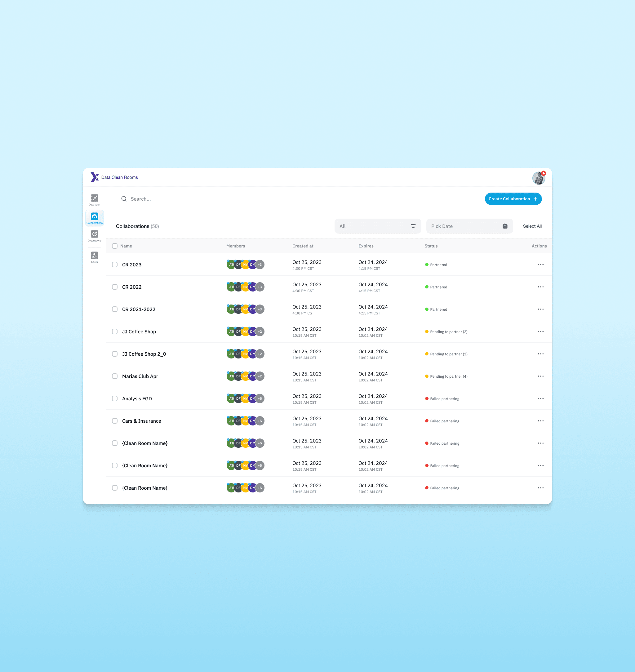This screenshot has width=635, height=672.
Task: Sort by the Status column header
Action: (x=431, y=246)
